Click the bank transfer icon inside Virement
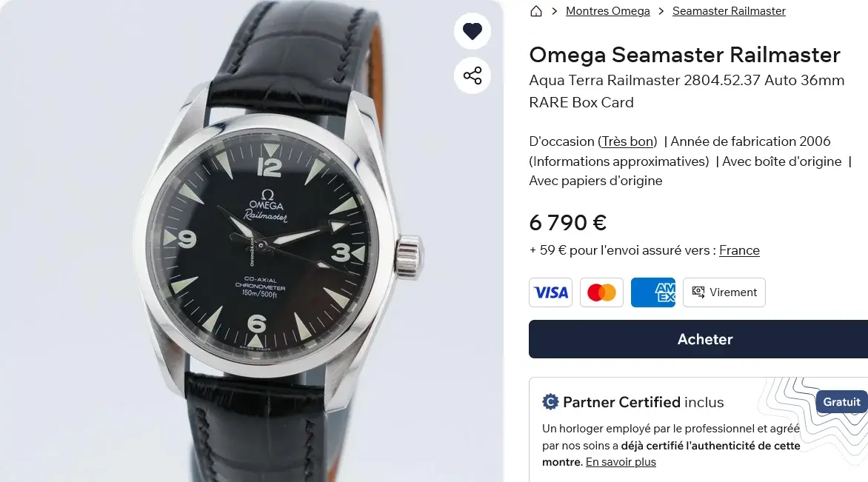 point(697,292)
